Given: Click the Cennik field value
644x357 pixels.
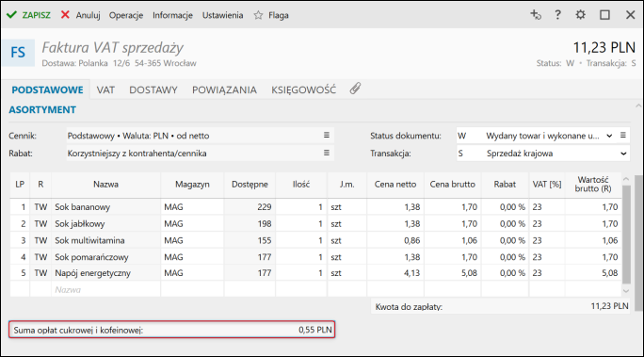Looking at the screenshot, I should [x=200, y=136].
